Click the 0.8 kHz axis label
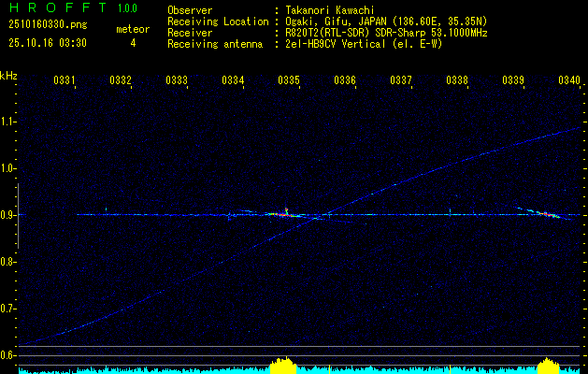Screen dimensions: 588x374 [x=7, y=262]
